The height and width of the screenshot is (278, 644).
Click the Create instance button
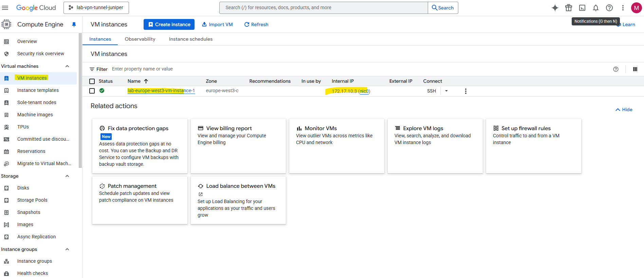tap(169, 24)
